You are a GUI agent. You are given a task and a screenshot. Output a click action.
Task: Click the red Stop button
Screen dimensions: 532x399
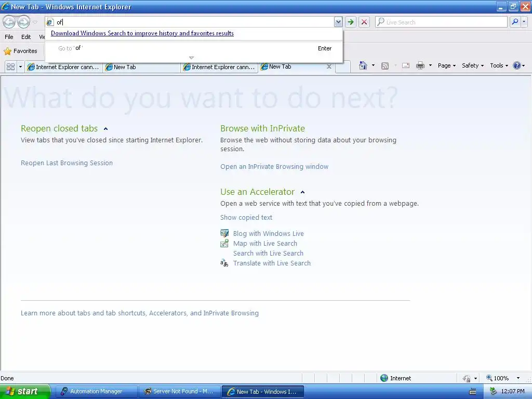point(364,22)
